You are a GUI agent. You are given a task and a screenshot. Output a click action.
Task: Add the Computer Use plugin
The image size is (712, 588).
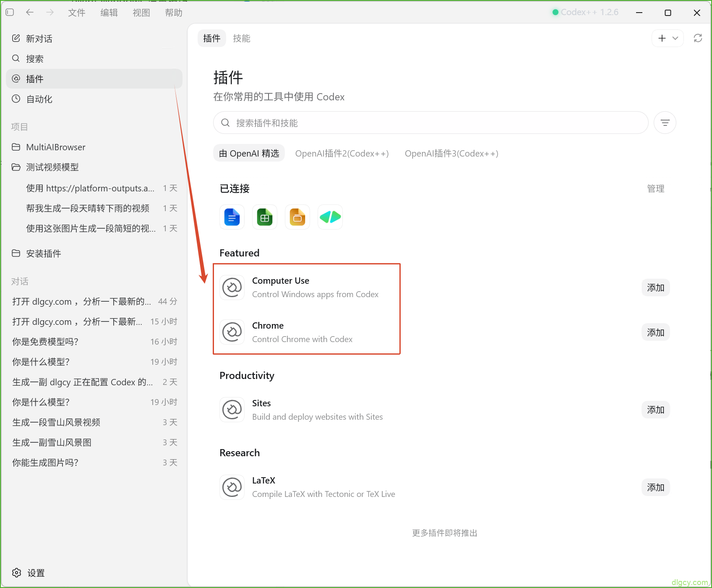[656, 287]
